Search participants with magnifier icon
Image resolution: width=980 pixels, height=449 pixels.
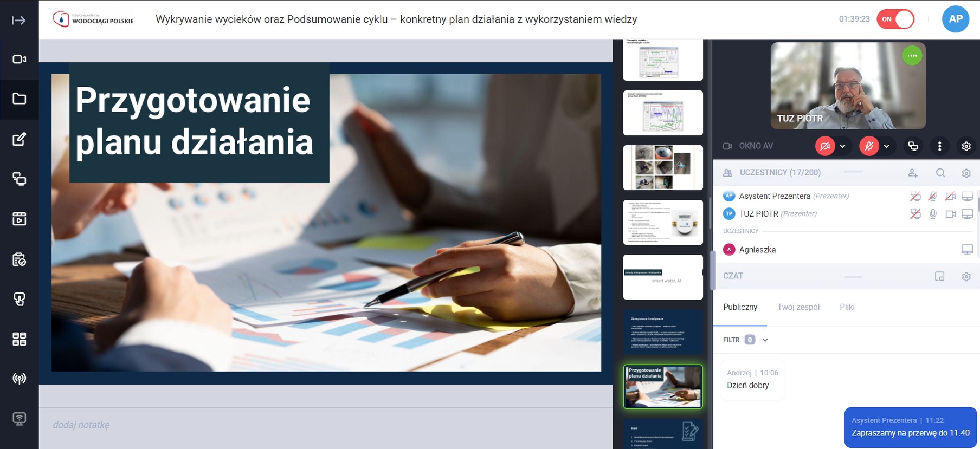click(x=940, y=173)
